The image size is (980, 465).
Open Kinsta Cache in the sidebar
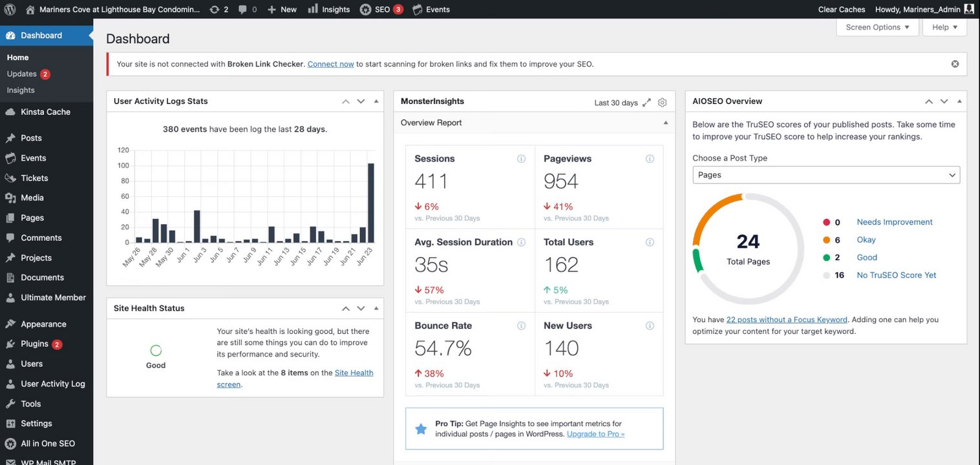coord(45,112)
